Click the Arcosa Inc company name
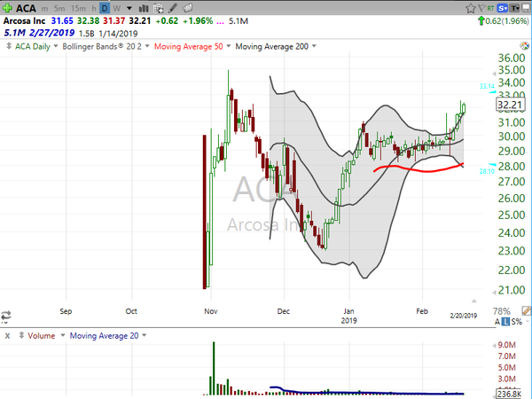Viewport: 532px width, 399px height. 25,21
